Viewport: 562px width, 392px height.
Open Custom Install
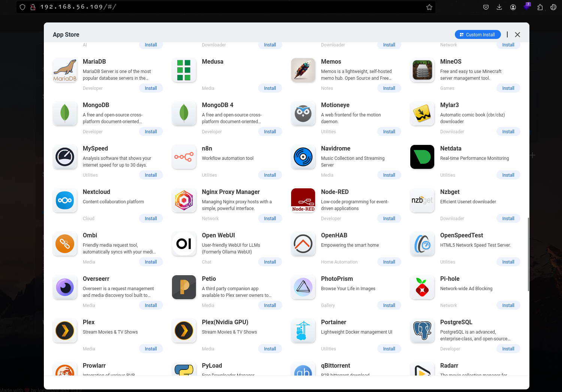478,34
